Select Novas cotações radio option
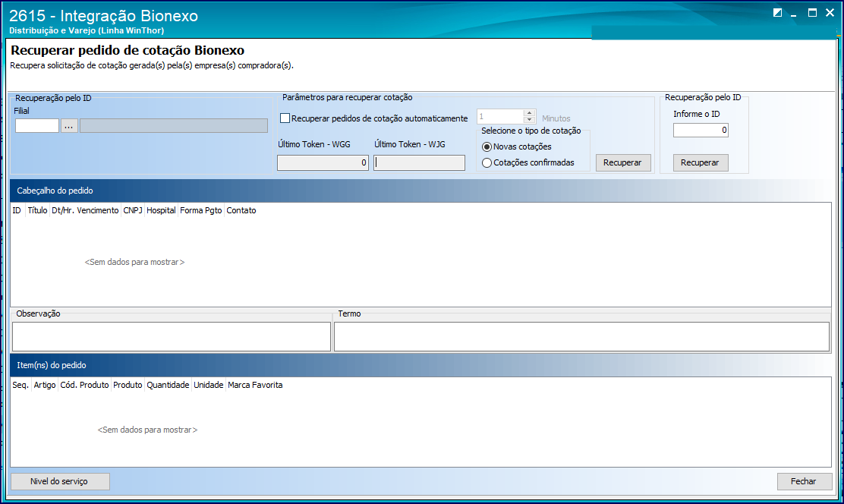844x504 pixels. coord(487,147)
